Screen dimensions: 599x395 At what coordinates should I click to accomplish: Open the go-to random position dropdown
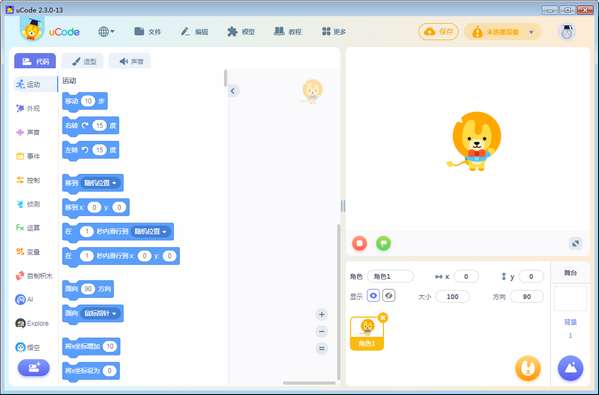[x=100, y=183]
